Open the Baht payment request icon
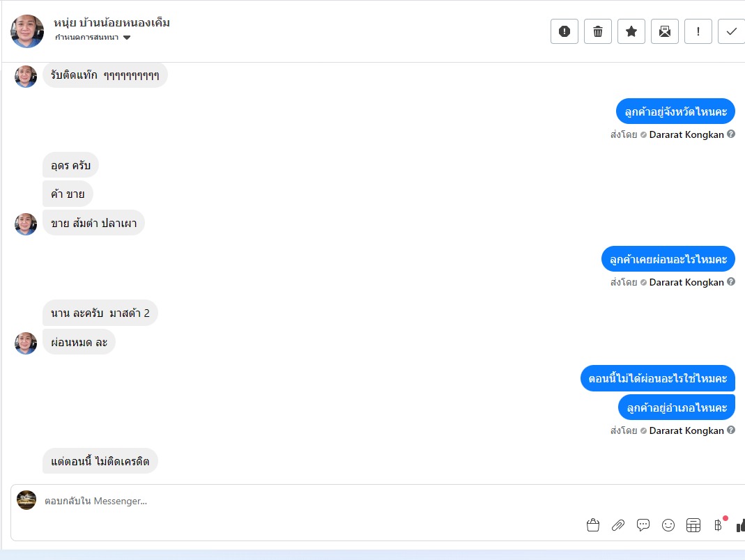This screenshot has height=560, width=745. point(718,525)
